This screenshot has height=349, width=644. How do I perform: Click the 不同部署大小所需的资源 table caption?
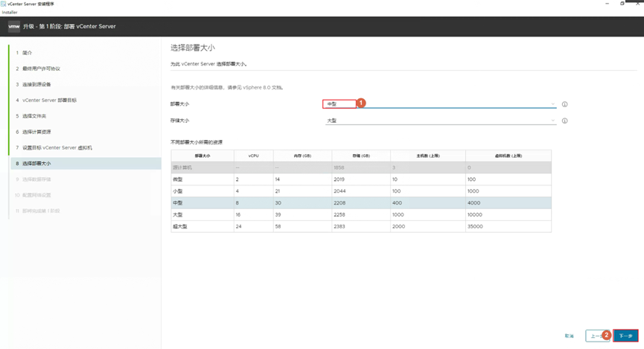(x=197, y=142)
